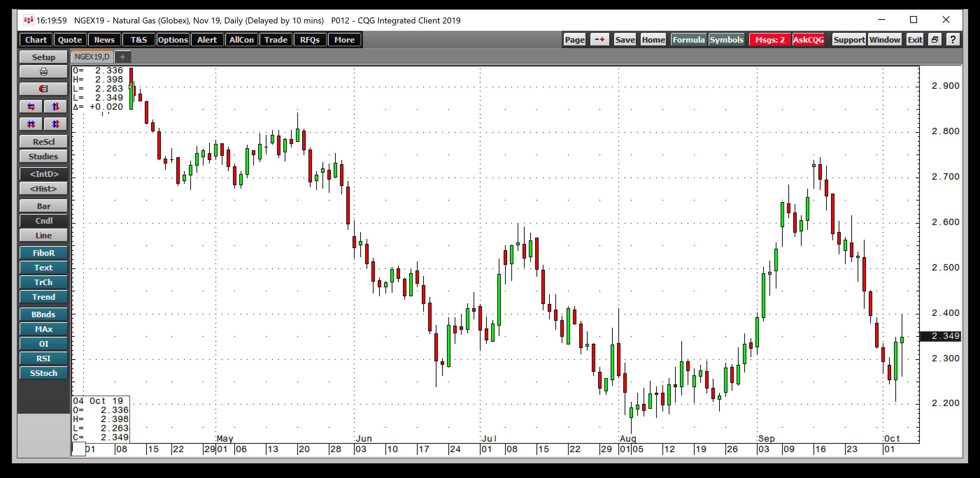The image size is (980, 478).
Task: Maximize the CQG window
Action: coord(914,20)
